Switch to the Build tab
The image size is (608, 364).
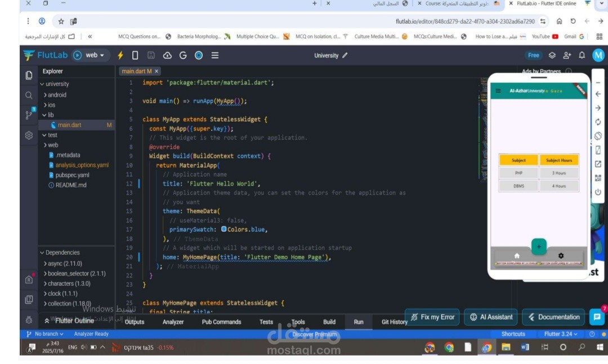[x=329, y=322]
